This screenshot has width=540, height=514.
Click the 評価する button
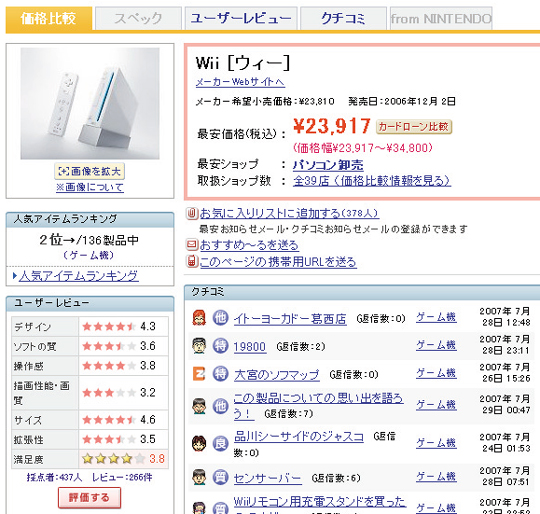[90, 497]
